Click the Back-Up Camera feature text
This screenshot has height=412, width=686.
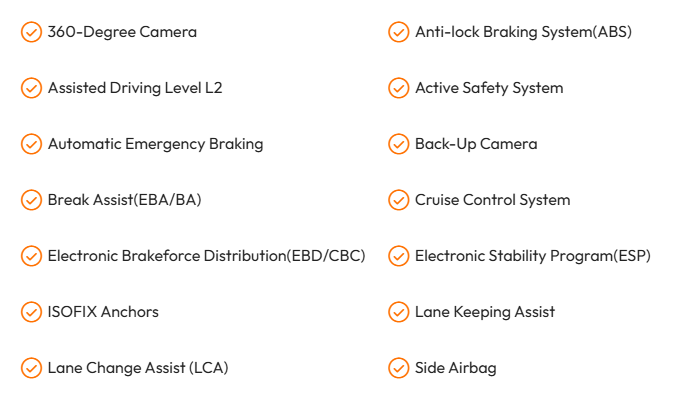476,144
